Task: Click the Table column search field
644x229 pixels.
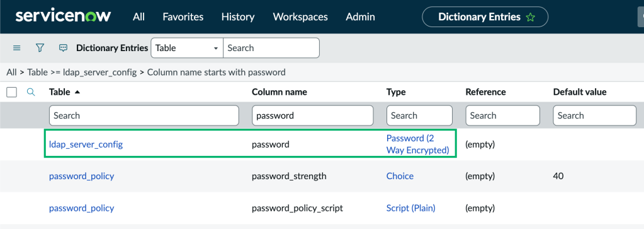Action: click(144, 115)
